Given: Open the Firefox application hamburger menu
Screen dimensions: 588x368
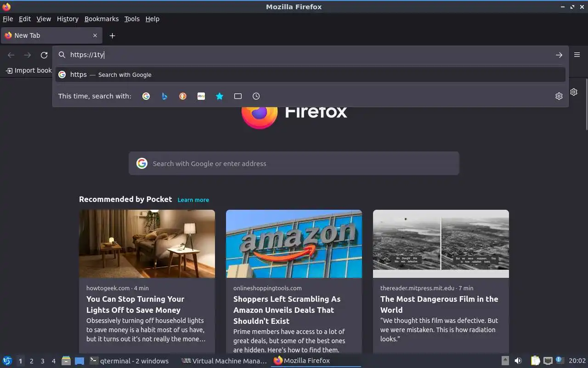Looking at the screenshot, I should pos(577,55).
